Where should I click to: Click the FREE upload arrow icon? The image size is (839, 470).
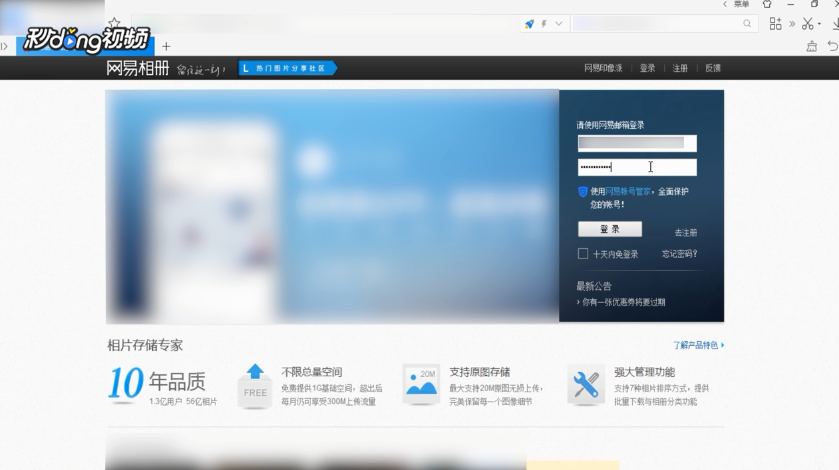coord(255,386)
